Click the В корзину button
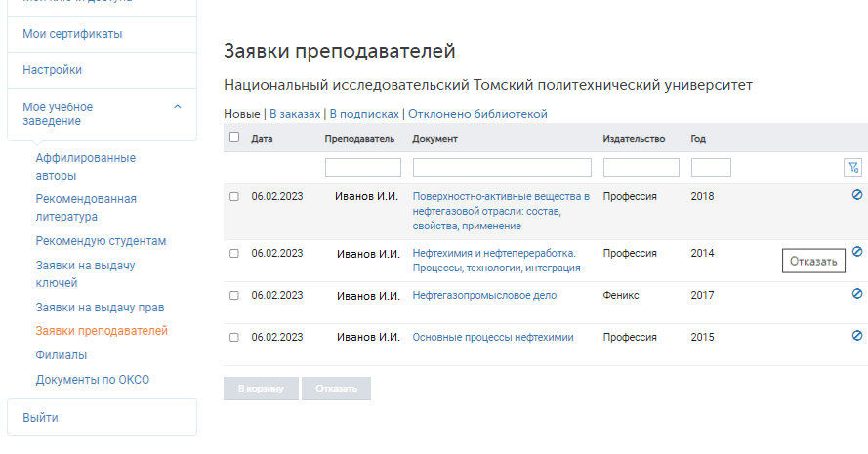This screenshot has width=868, height=454. (x=261, y=389)
